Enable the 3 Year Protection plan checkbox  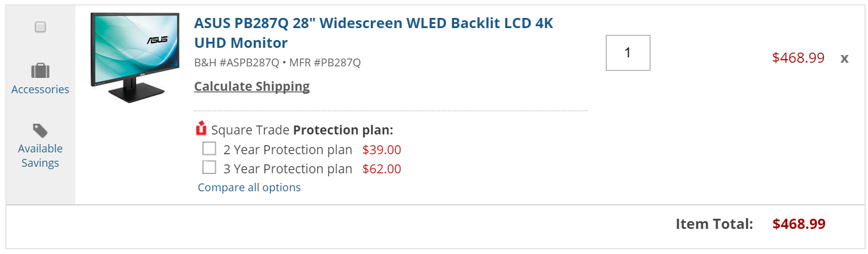point(209,167)
